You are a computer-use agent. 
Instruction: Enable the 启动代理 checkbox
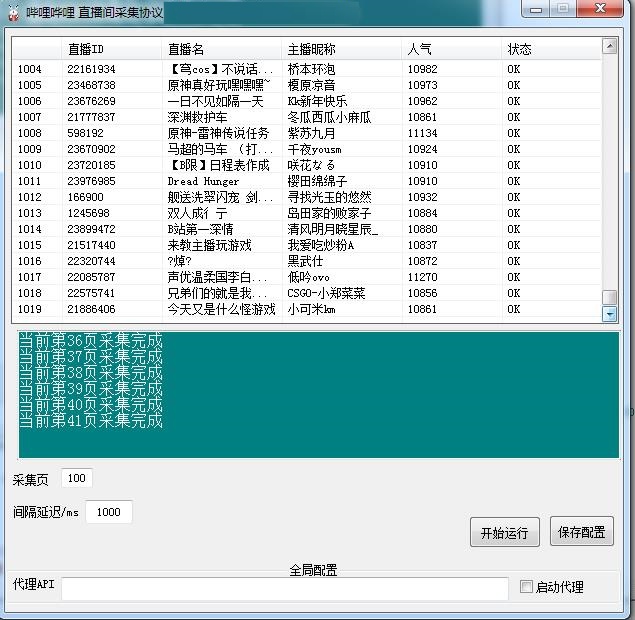click(527, 587)
